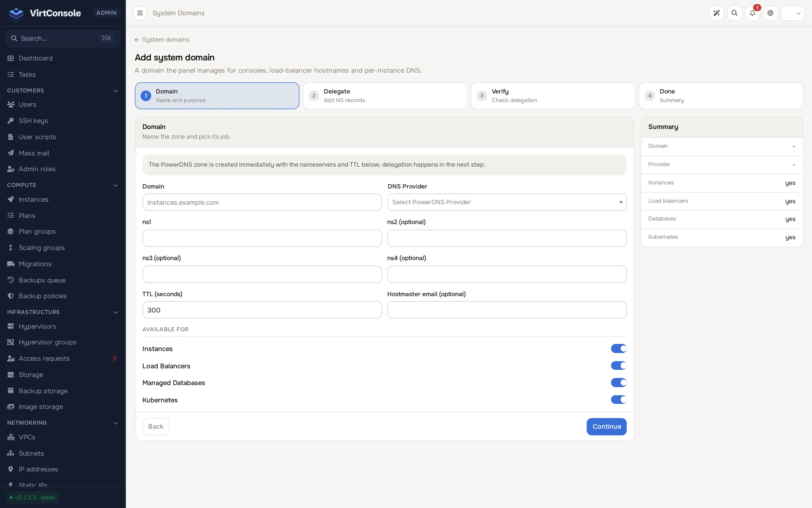Open the DNS Provider dropdown
The width and height of the screenshot is (812, 508).
pos(507,202)
